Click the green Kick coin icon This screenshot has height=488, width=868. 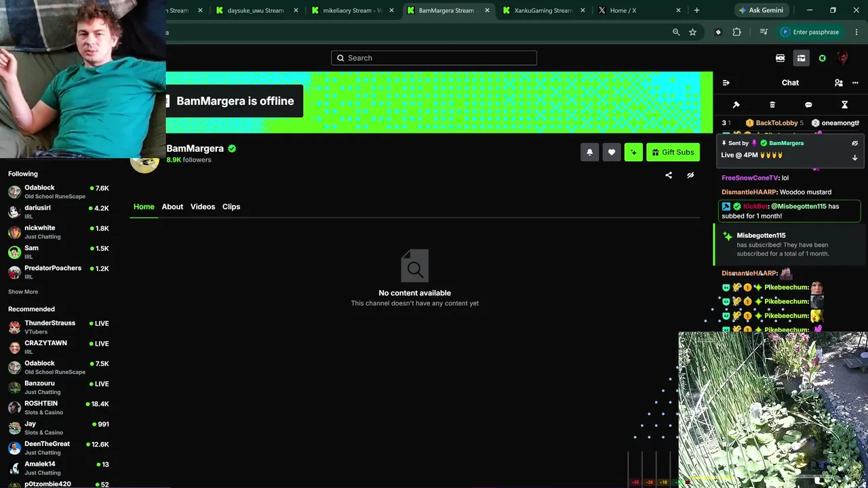(823, 58)
